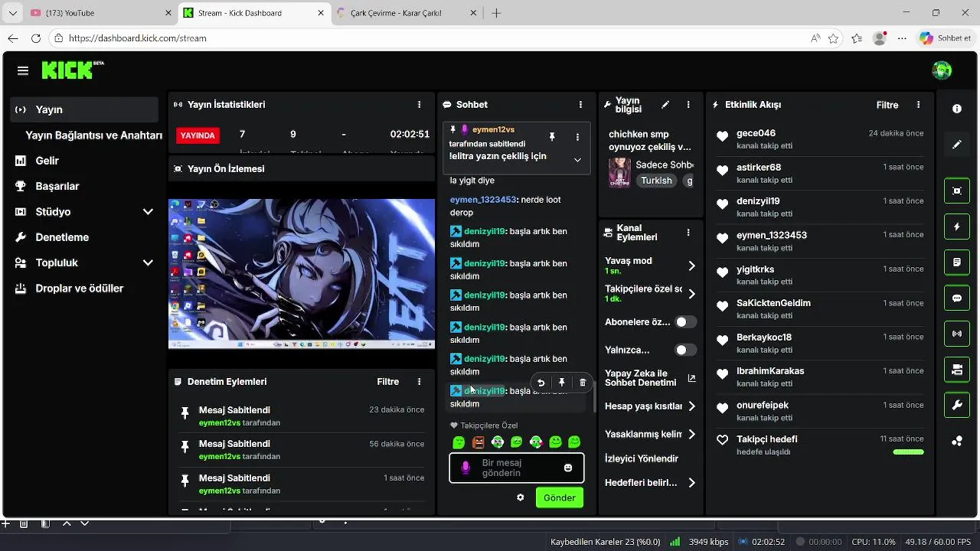Switch to the YouTube browser tab

click(100, 13)
